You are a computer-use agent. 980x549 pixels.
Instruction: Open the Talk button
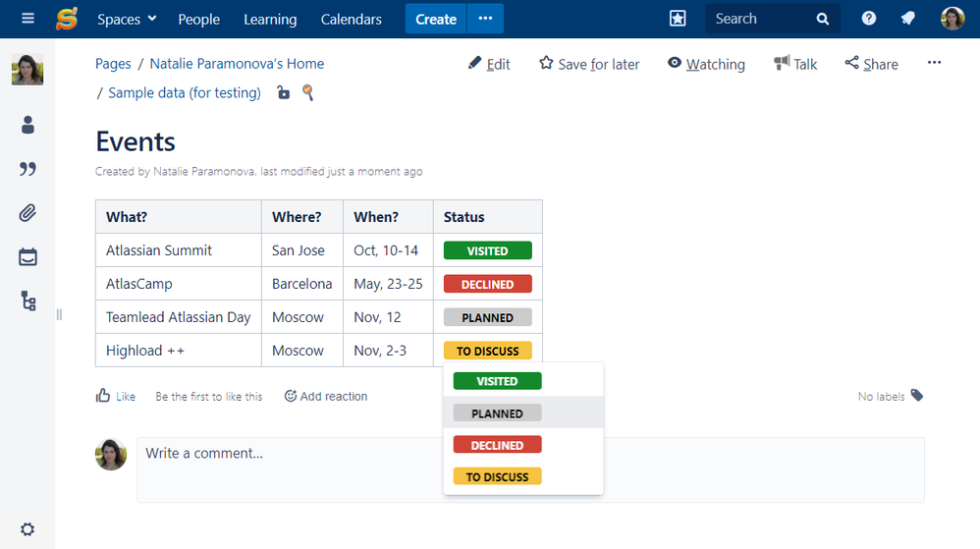click(795, 64)
